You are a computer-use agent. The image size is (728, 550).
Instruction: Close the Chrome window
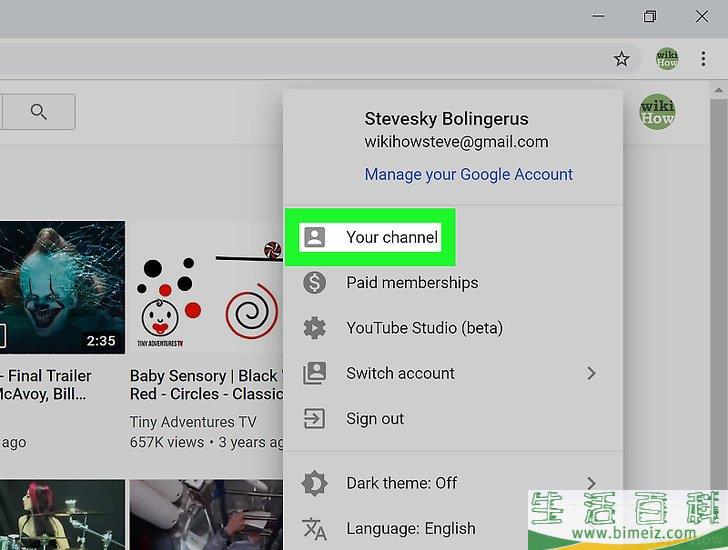(x=702, y=17)
